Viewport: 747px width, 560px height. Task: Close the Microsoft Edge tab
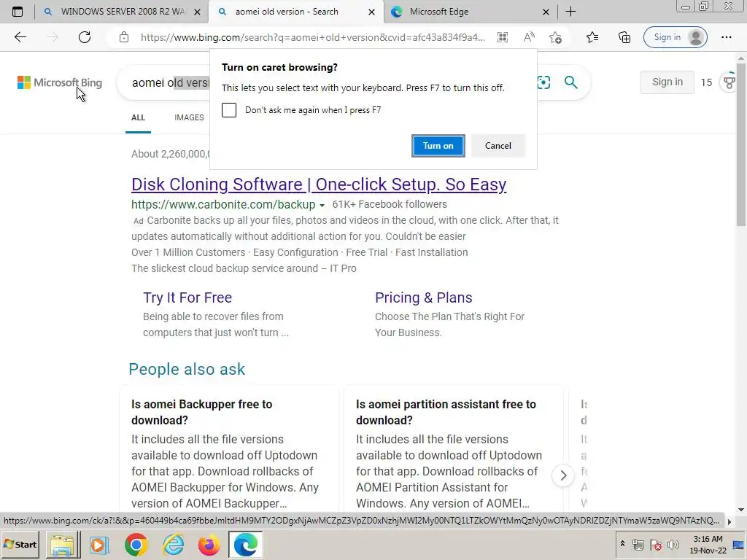(x=546, y=12)
